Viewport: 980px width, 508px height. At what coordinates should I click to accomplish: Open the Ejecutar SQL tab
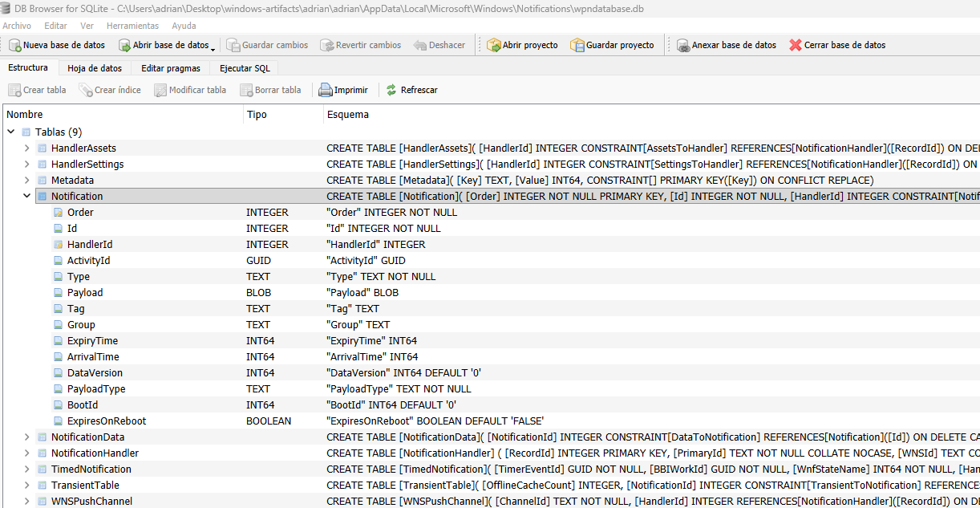(x=245, y=68)
